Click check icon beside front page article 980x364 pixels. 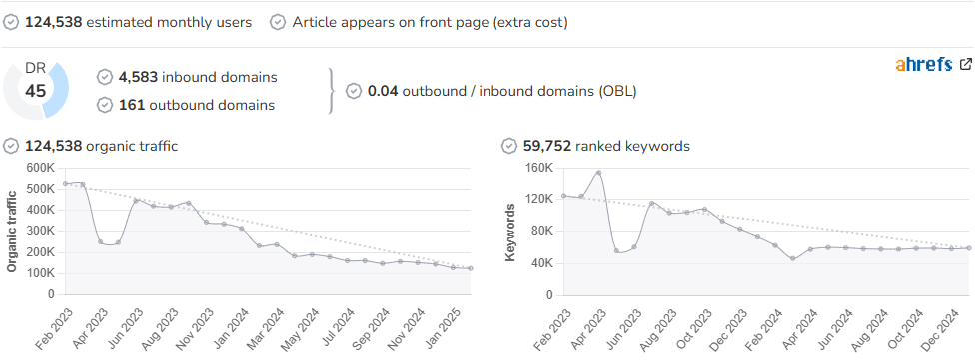pos(278,23)
